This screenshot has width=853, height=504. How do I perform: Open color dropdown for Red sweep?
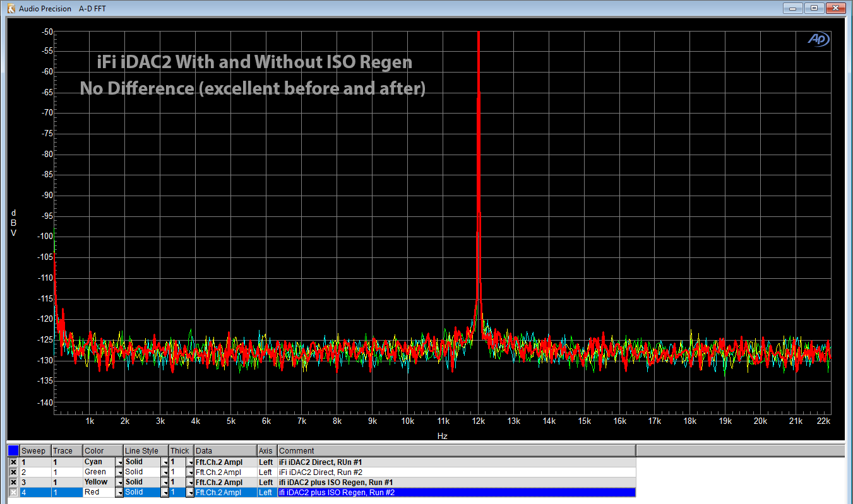click(119, 493)
